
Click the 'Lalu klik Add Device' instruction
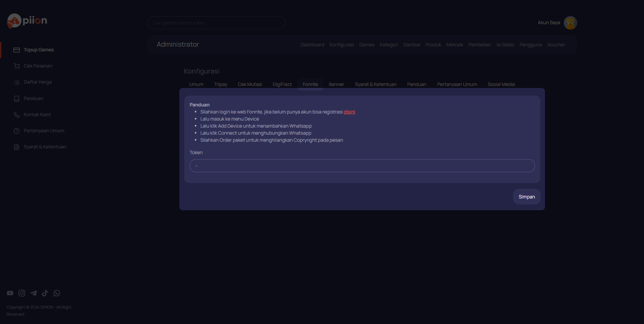(x=256, y=126)
